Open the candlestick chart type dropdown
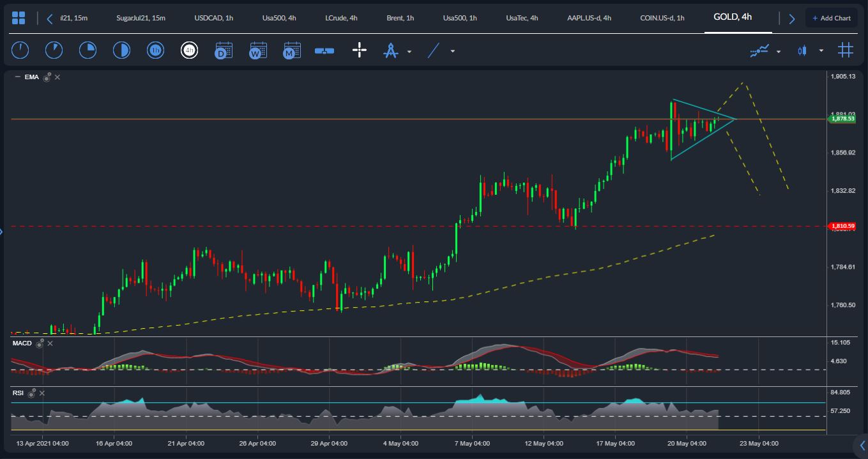The width and height of the screenshot is (868, 459). (x=821, y=51)
